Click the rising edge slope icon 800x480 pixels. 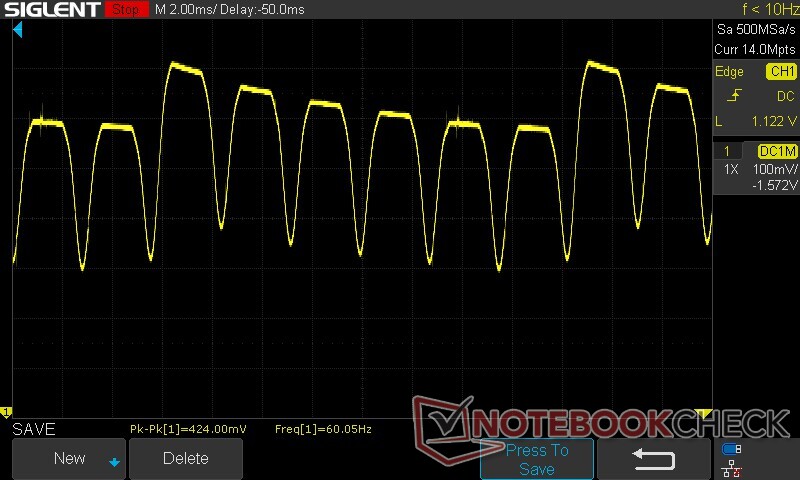coord(734,95)
